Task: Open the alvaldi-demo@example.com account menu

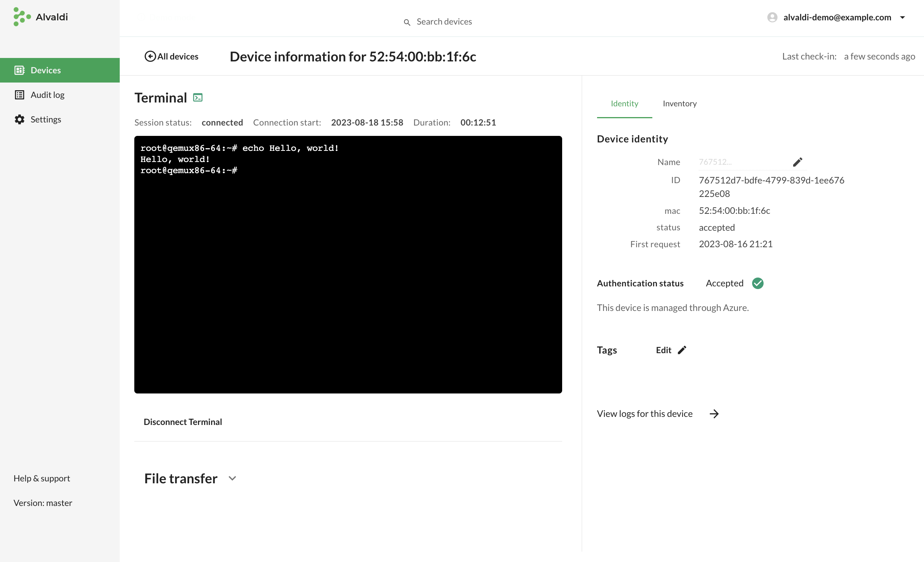Action: point(837,17)
